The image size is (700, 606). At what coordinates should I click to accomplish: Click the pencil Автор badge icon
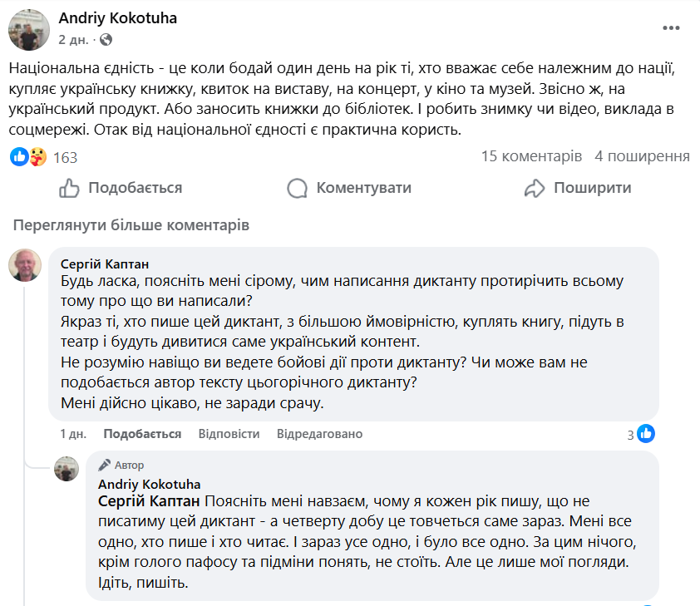point(104,466)
